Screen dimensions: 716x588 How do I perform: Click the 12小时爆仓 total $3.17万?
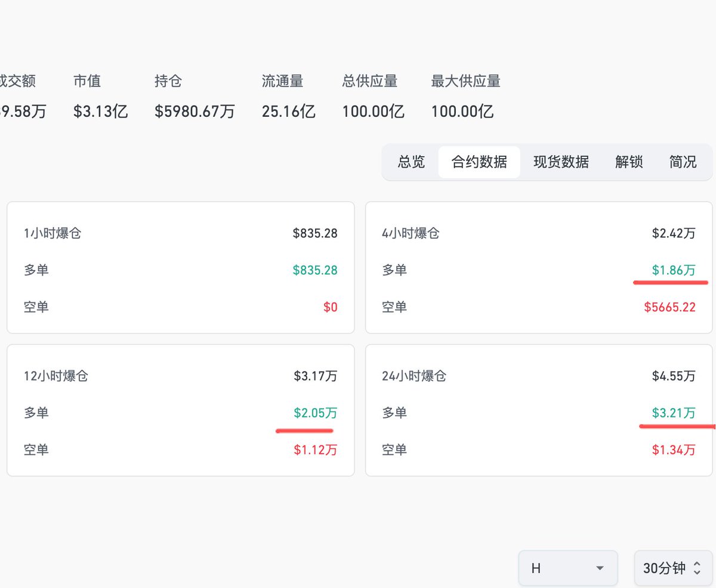point(315,376)
